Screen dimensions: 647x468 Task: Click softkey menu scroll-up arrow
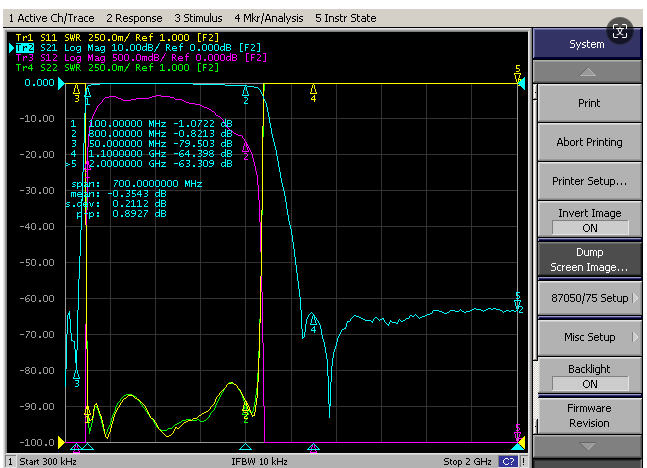[587, 72]
